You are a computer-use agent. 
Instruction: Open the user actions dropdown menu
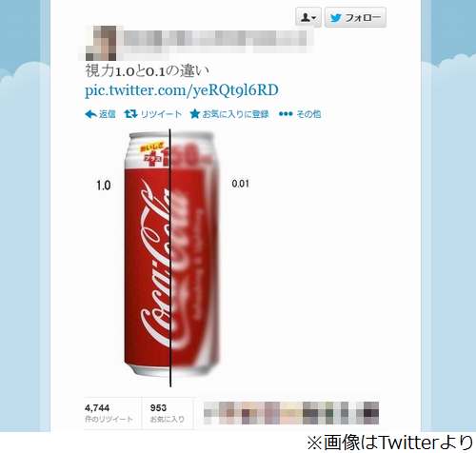pyautogui.click(x=308, y=17)
